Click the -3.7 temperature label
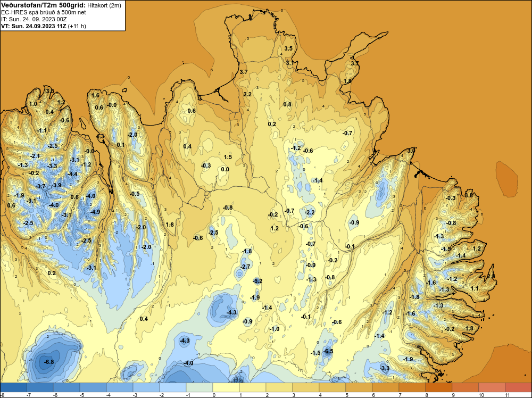Image resolution: width=532 pixels, height=398 pixels. [40, 186]
